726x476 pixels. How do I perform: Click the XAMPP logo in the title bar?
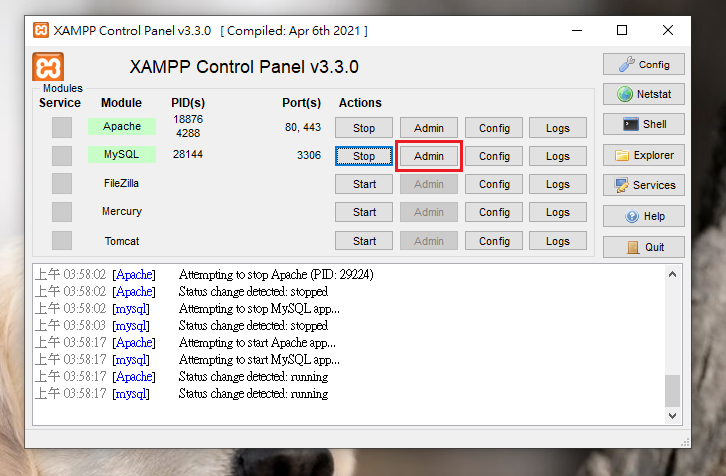click(x=41, y=31)
